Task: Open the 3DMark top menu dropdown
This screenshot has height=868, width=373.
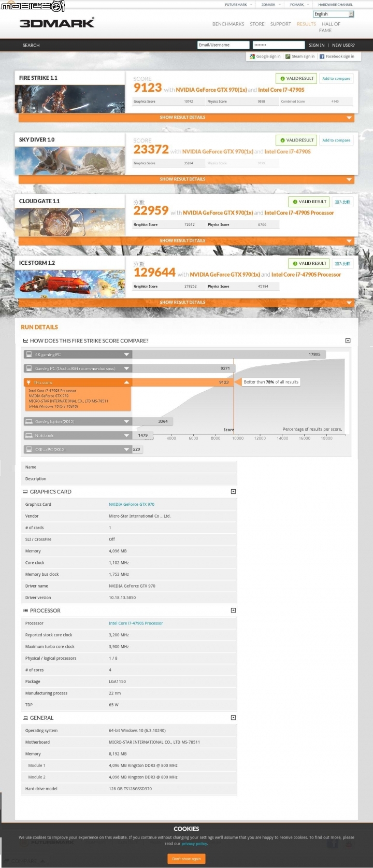Action: coord(271,5)
